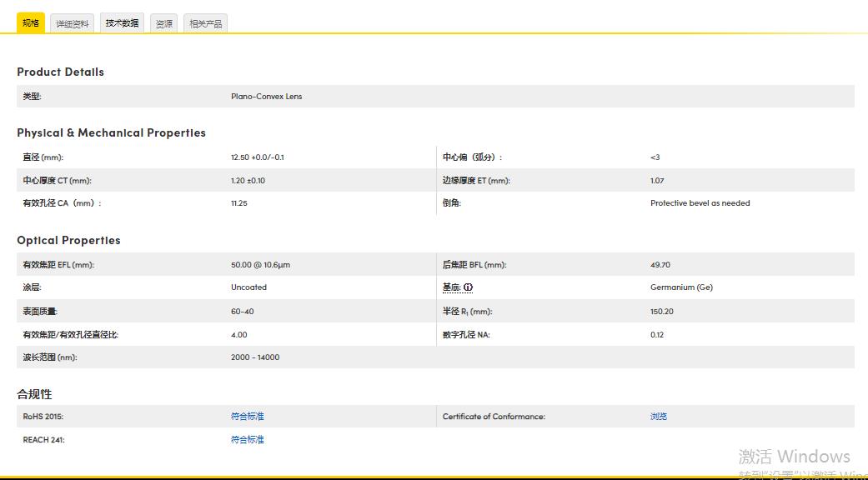The height and width of the screenshot is (480, 868).
Task: Click 浏览 for Certificate of Conformance
Action: point(659,417)
